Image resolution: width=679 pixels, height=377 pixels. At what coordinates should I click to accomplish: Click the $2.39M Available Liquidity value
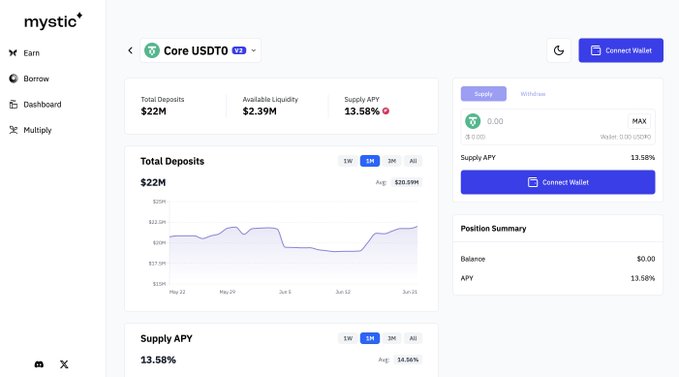pos(259,111)
